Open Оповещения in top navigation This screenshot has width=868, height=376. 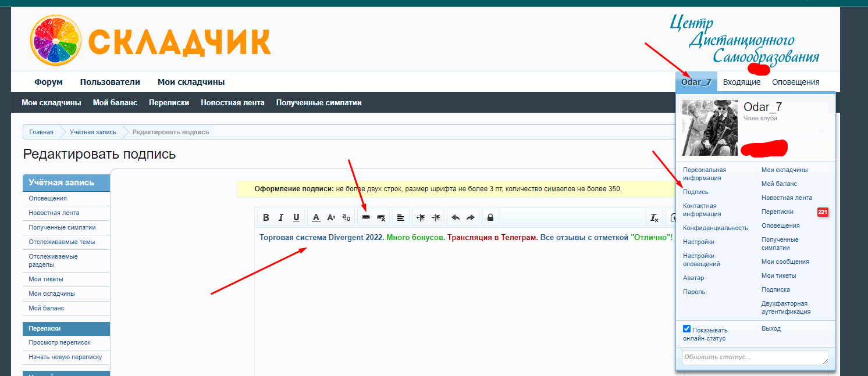[796, 82]
